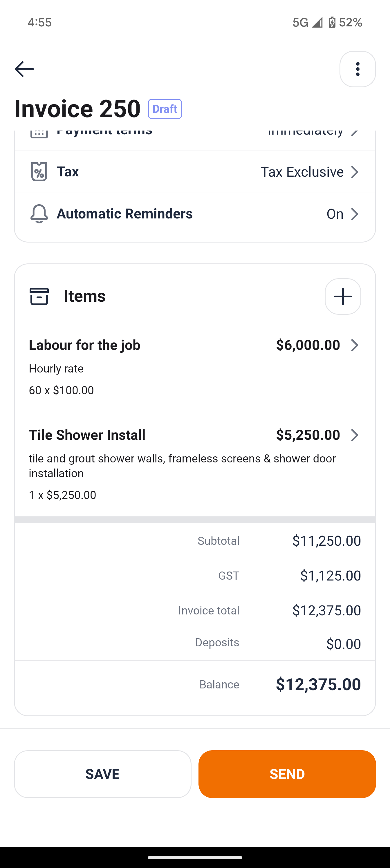Tap the plus icon to add item

pos(342,296)
